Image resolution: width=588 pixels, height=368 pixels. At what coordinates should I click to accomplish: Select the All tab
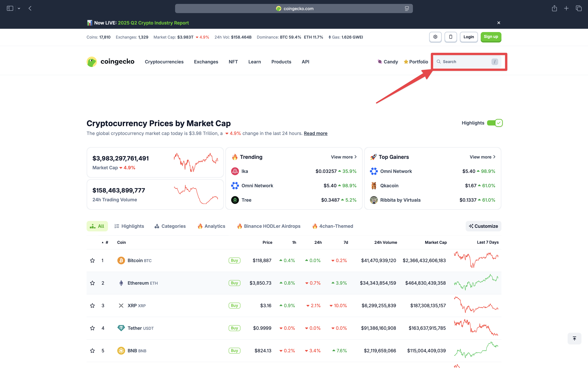pos(97,226)
